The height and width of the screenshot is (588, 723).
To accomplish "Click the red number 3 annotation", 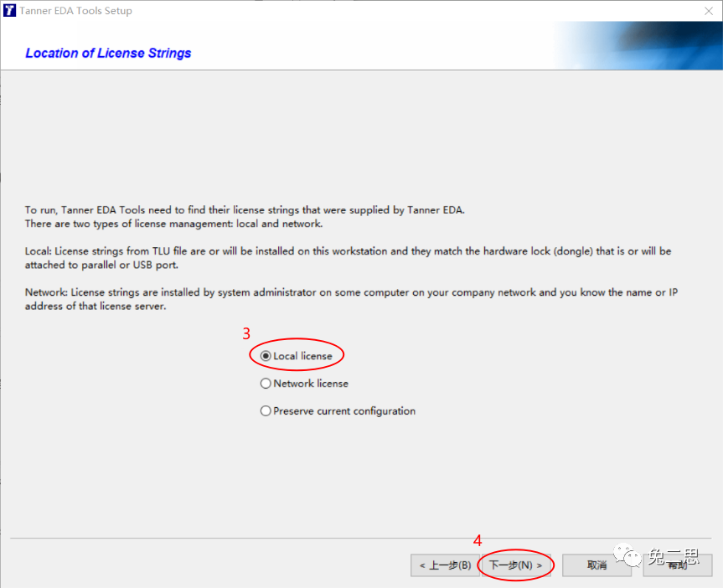I will pyautogui.click(x=246, y=333).
